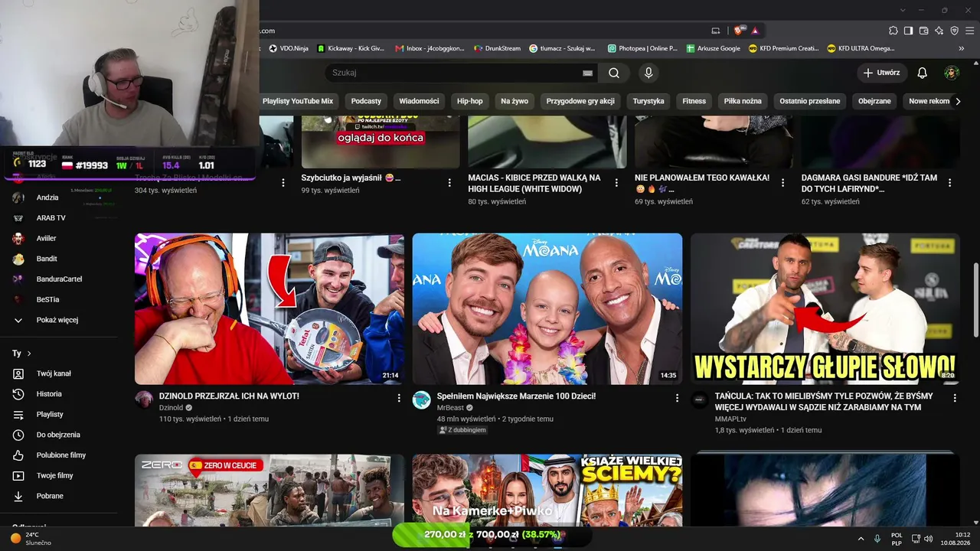Click the install app icon in the address bar

click(716, 31)
